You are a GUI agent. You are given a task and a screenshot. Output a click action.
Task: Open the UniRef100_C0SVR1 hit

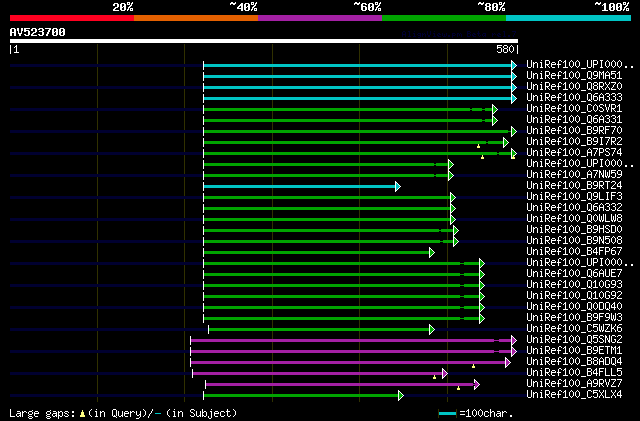click(574, 109)
